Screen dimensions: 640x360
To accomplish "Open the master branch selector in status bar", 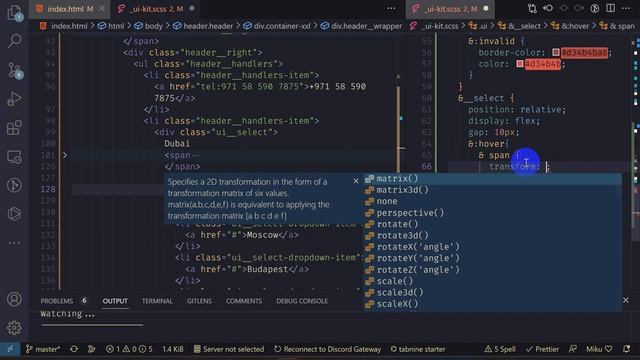I will pyautogui.click(x=43, y=349).
